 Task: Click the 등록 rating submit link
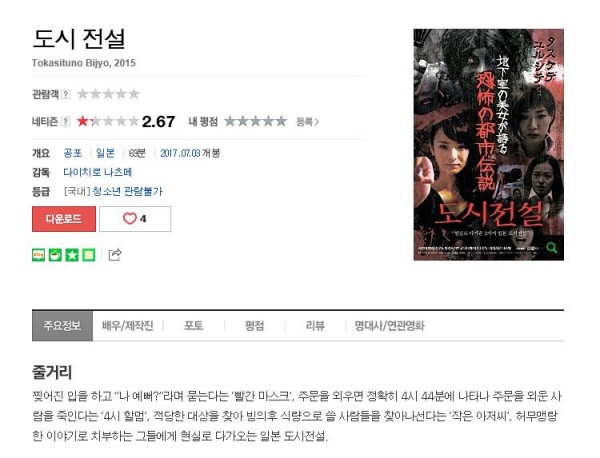[307, 122]
